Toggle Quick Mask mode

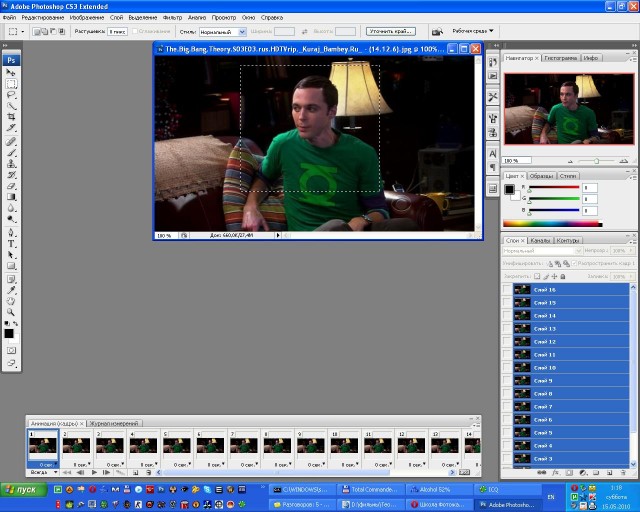[x=11, y=351]
